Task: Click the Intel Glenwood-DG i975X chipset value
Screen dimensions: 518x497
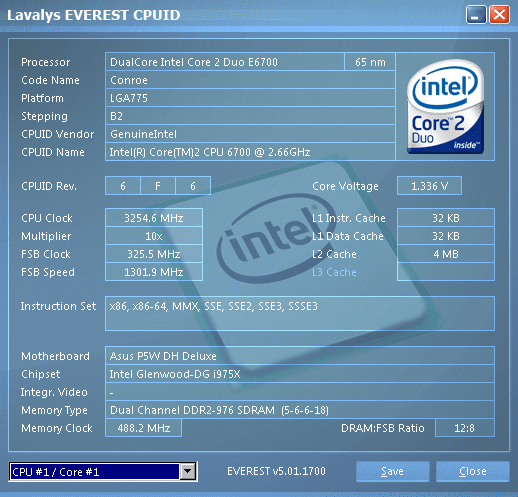Action: (x=300, y=374)
